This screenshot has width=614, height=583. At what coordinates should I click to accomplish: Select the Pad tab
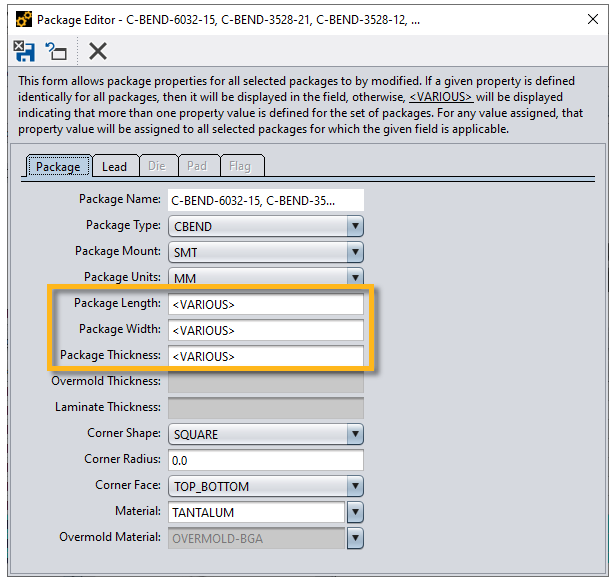pos(197,166)
